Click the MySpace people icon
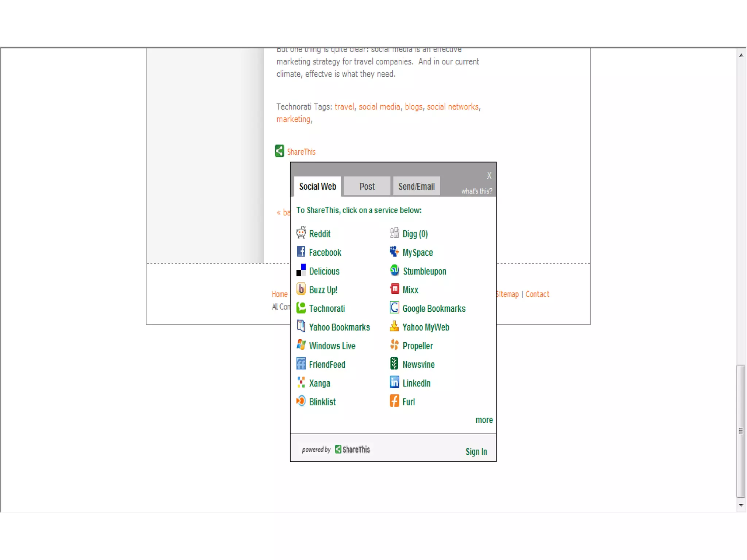747x560 pixels. pyautogui.click(x=394, y=252)
